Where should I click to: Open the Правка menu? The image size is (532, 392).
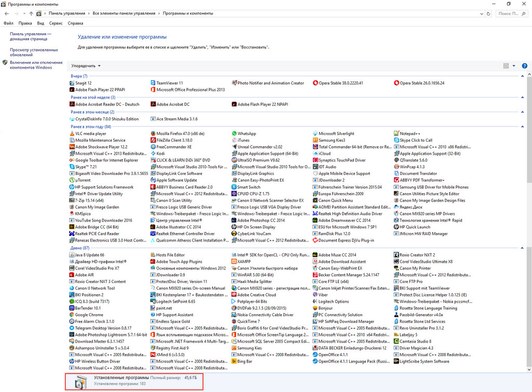point(25,23)
